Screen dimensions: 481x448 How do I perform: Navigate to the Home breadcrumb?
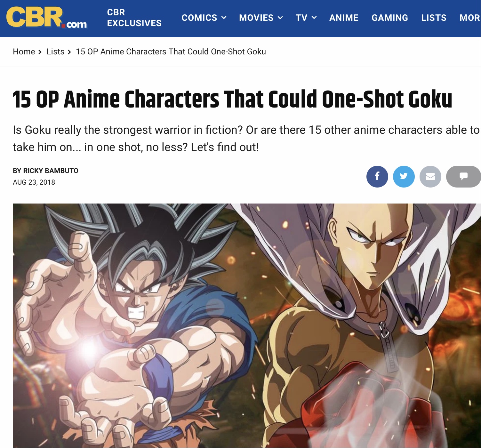click(x=24, y=52)
